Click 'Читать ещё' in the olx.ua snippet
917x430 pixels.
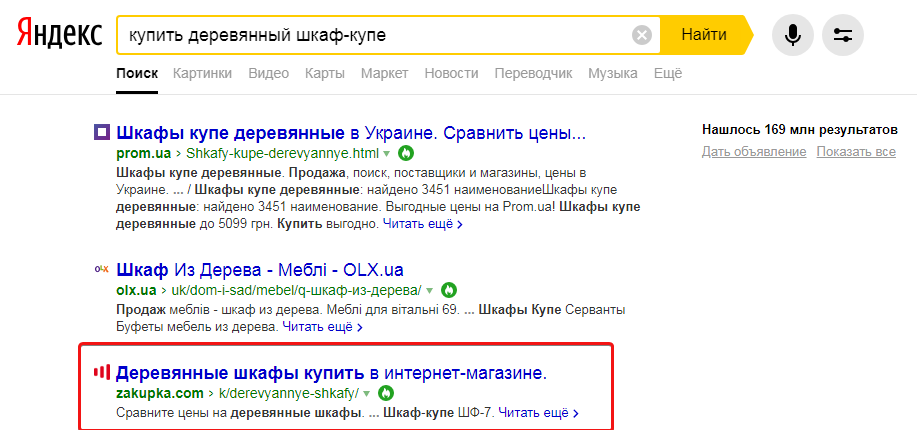click(x=322, y=326)
